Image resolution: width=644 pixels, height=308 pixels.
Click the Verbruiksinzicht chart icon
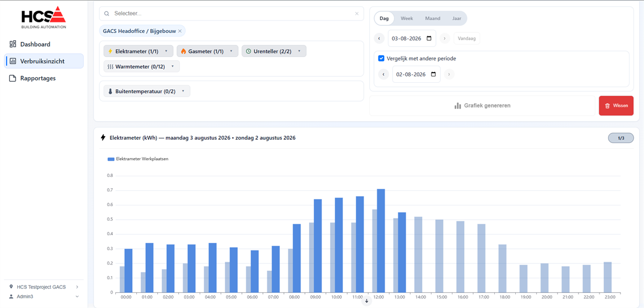(13, 61)
